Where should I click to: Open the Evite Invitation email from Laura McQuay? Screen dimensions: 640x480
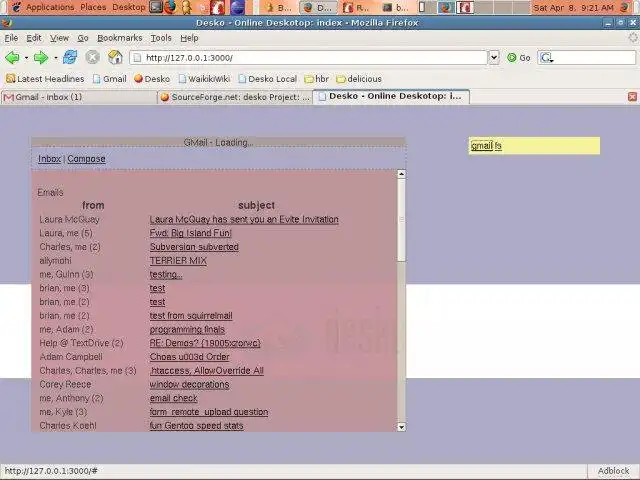(244, 220)
